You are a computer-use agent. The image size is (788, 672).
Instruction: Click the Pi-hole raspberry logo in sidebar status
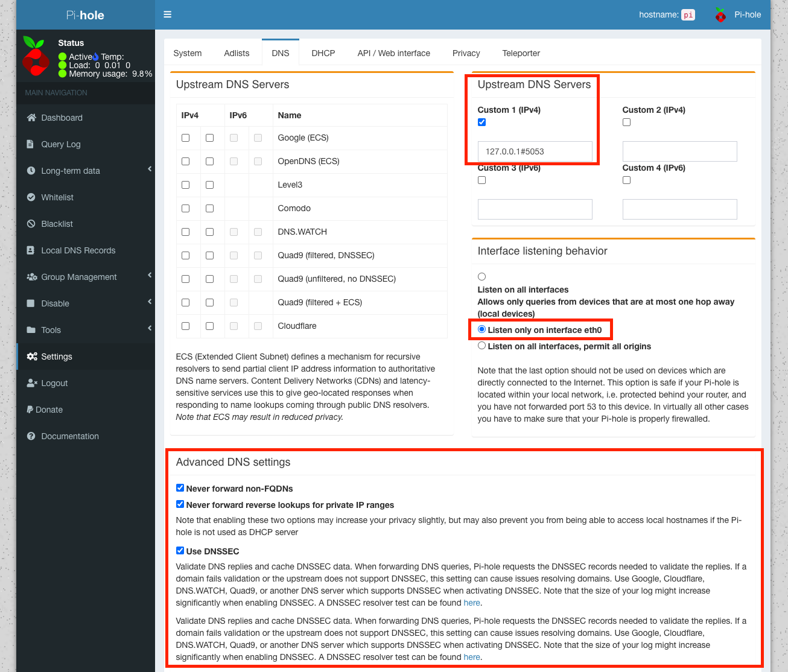point(36,55)
